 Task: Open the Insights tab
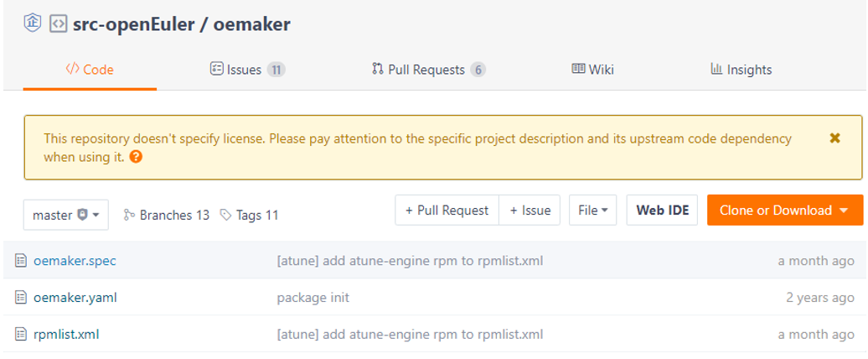pyautogui.click(x=741, y=70)
